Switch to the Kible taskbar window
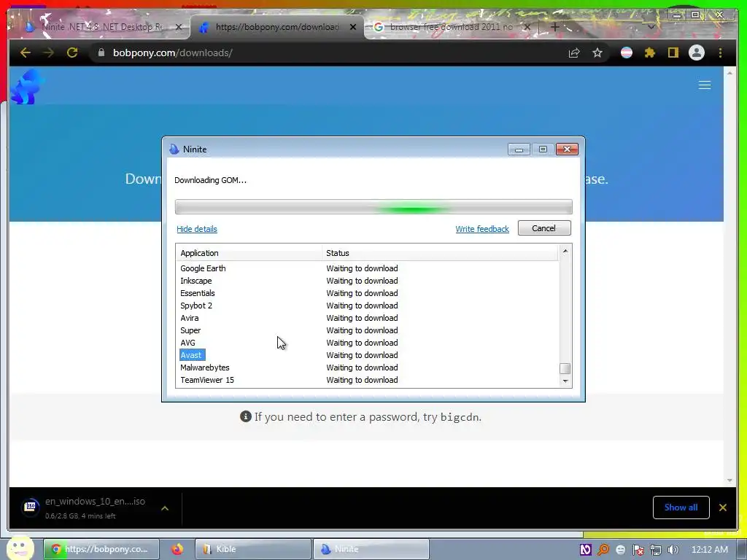Image resolution: width=747 pixels, height=560 pixels. point(252,549)
